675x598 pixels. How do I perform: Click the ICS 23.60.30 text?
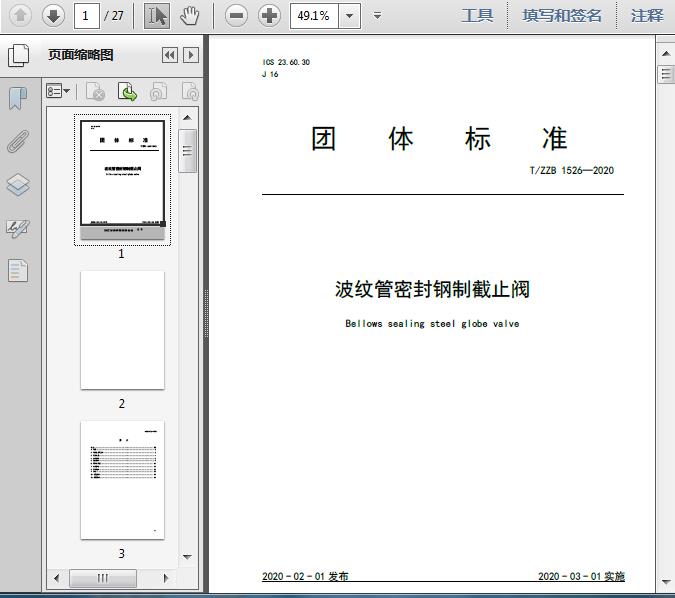286,62
